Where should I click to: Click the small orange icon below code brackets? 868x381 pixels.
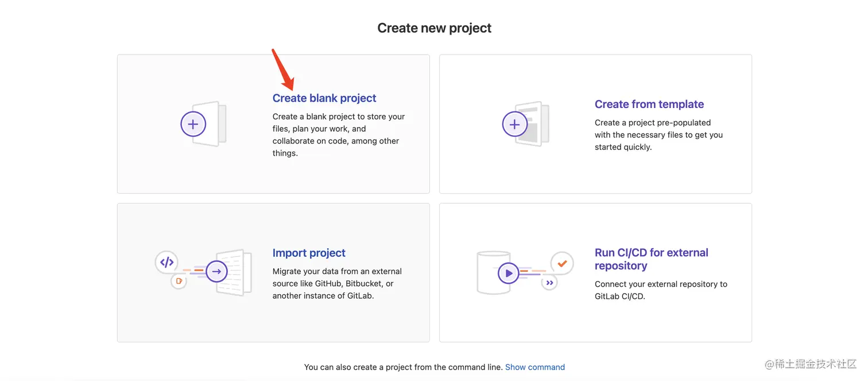click(179, 281)
